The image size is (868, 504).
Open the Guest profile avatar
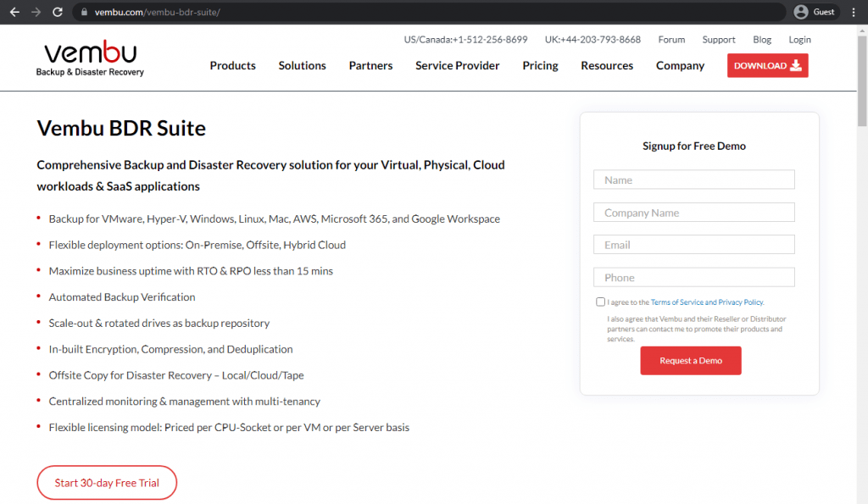(801, 12)
